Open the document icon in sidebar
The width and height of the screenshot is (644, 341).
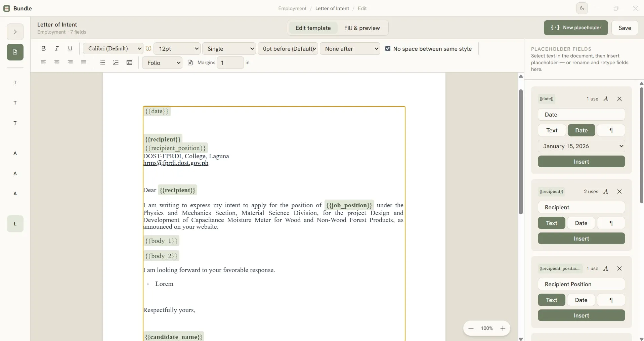pos(15,52)
